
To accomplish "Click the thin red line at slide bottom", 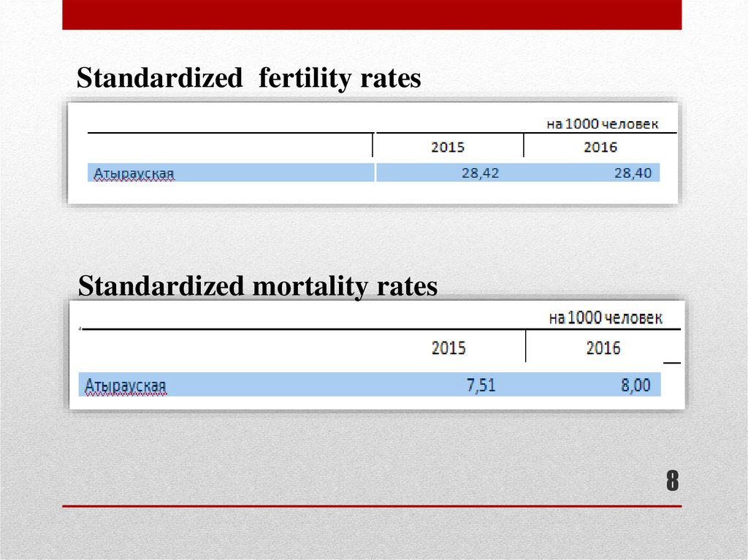I will point(371,506).
